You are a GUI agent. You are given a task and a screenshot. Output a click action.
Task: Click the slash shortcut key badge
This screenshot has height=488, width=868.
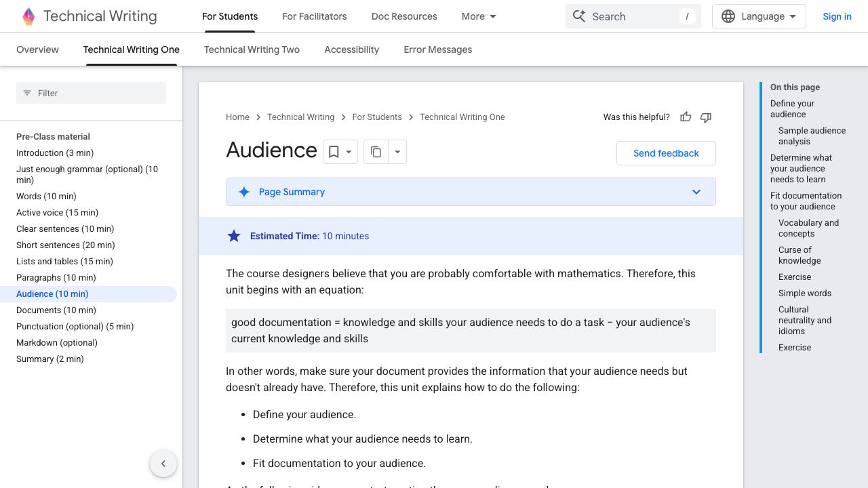(x=687, y=16)
